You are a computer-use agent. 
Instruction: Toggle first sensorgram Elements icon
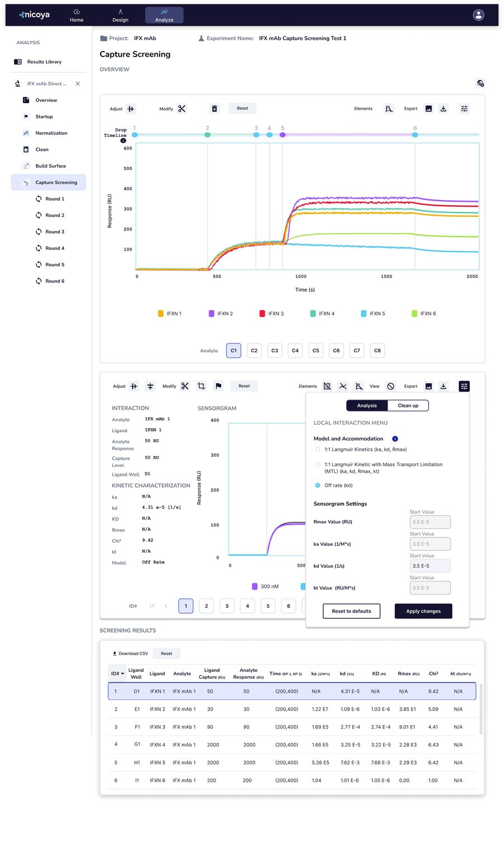click(x=327, y=386)
